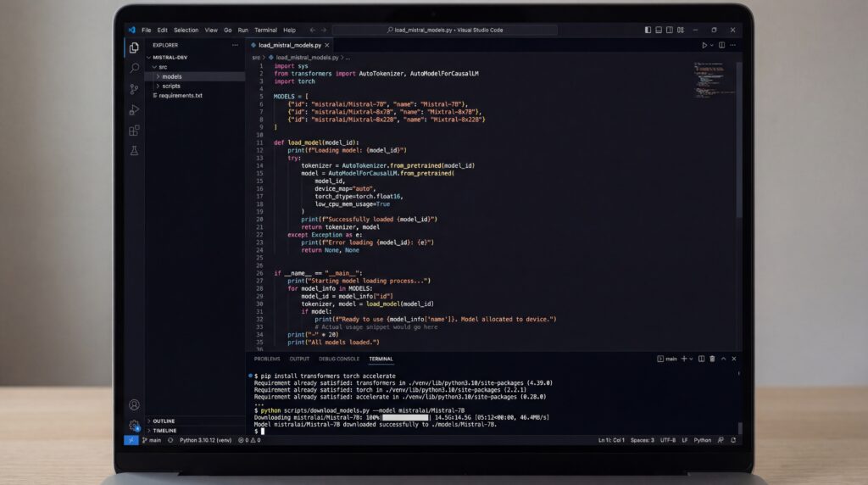Click the errors and warnings status indicator
The height and width of the screenshot is (485, 868).
[250, 440]
